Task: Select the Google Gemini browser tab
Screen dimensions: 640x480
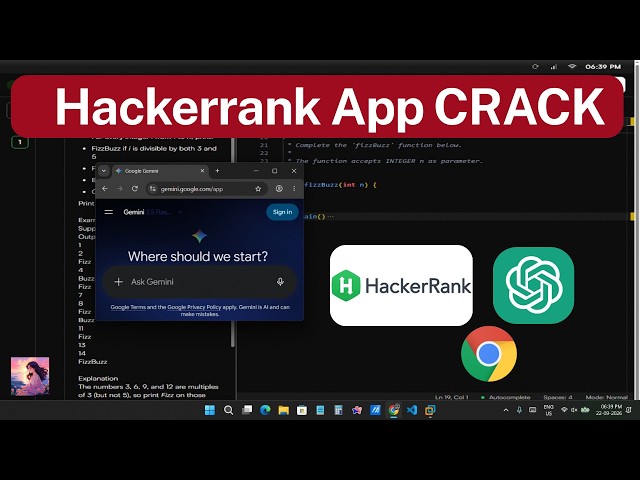Action: tap(160, 171)
